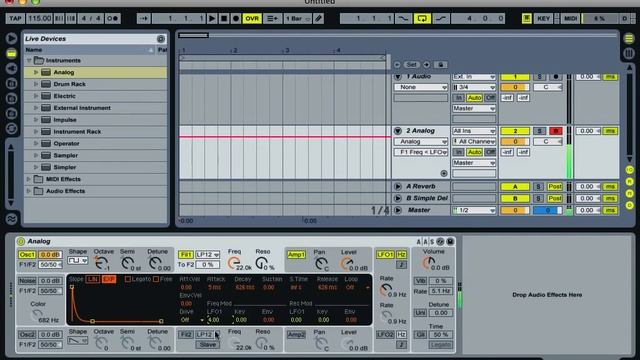Expand the Analog instrument entry
The image size is (640, 360).
[x=36, y=72]
